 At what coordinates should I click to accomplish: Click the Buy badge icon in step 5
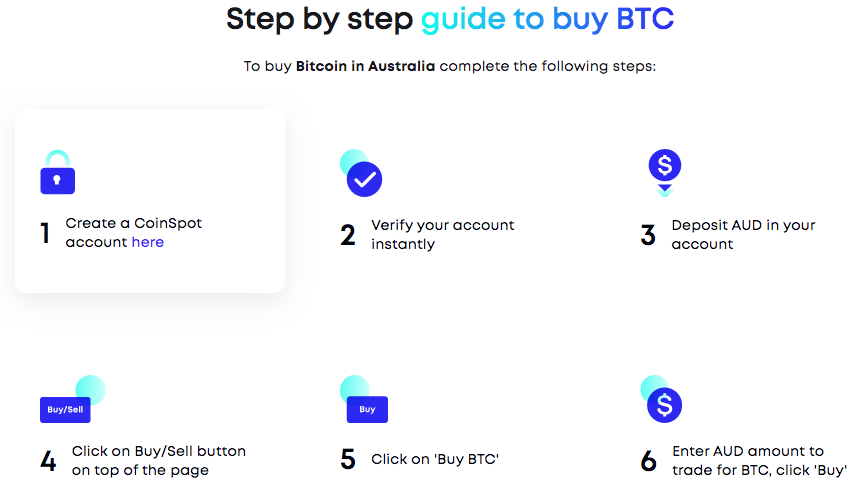tap(367, 409)
